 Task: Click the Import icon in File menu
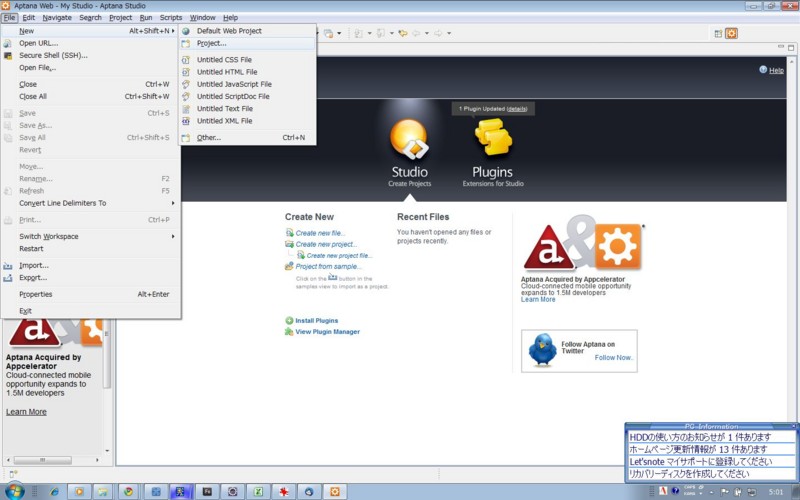click(x=8, y=266)
